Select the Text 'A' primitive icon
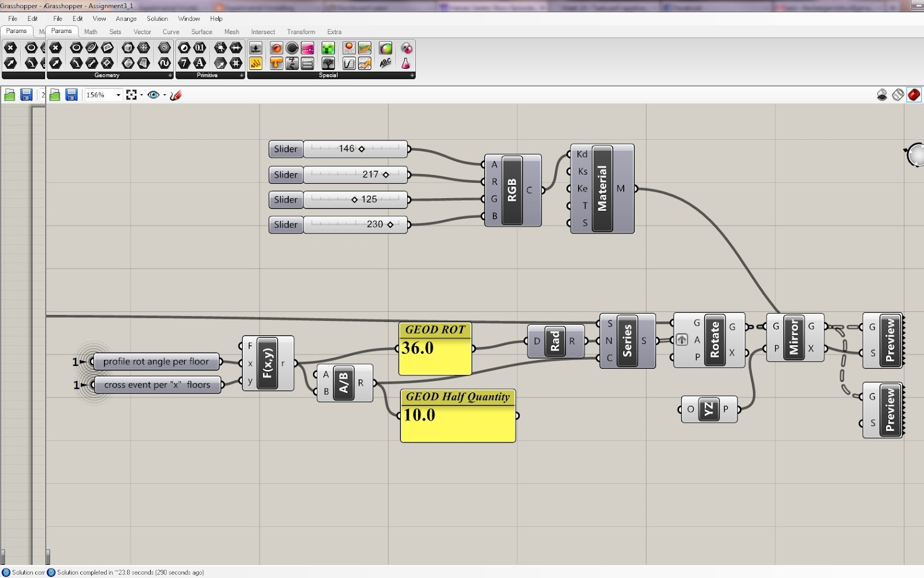Viewport: 924px width, 578px height. [x=200, y=62]
